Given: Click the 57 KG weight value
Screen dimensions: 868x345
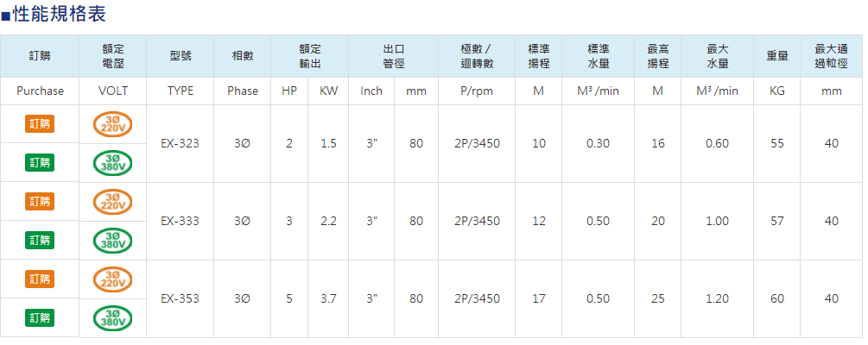Looking at the screenshot, I should pyautogui.click(x=777, y=221).
